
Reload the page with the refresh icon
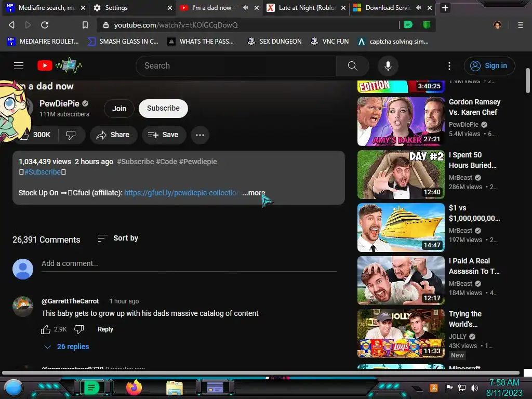[x=45, y=25]
